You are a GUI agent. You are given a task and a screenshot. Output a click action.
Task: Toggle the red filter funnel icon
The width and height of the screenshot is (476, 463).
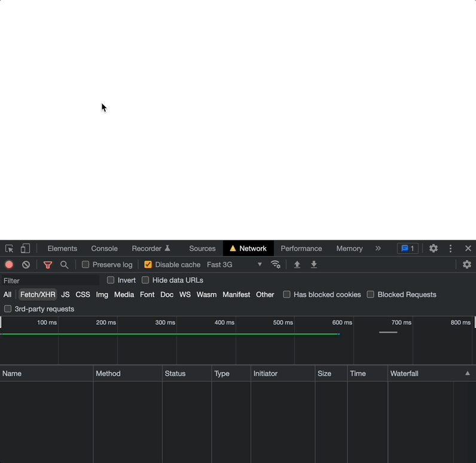pos(48,264)
